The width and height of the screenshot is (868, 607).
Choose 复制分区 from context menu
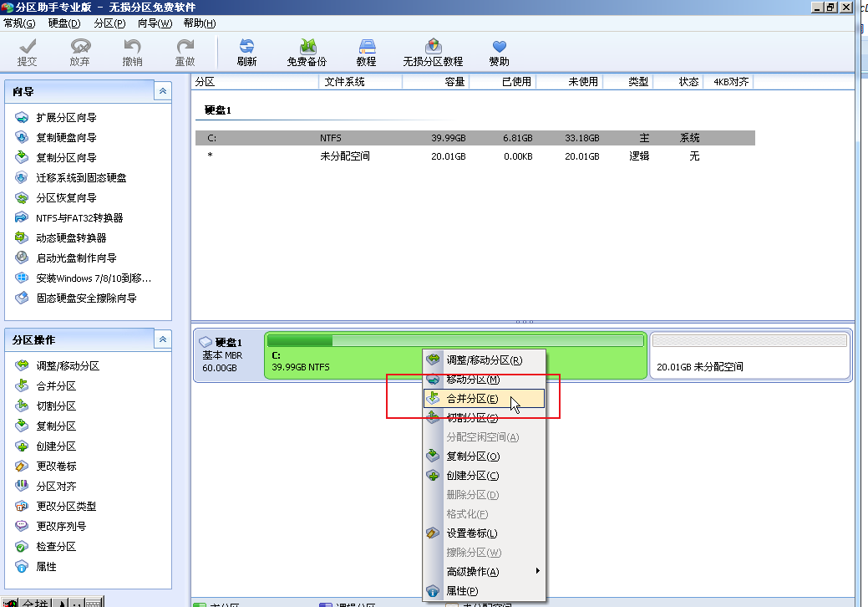[x=473, y=457]
